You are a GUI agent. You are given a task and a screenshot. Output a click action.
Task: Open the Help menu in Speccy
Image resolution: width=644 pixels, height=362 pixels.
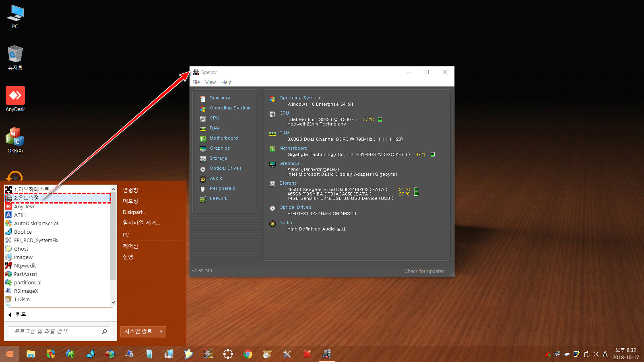226,82
